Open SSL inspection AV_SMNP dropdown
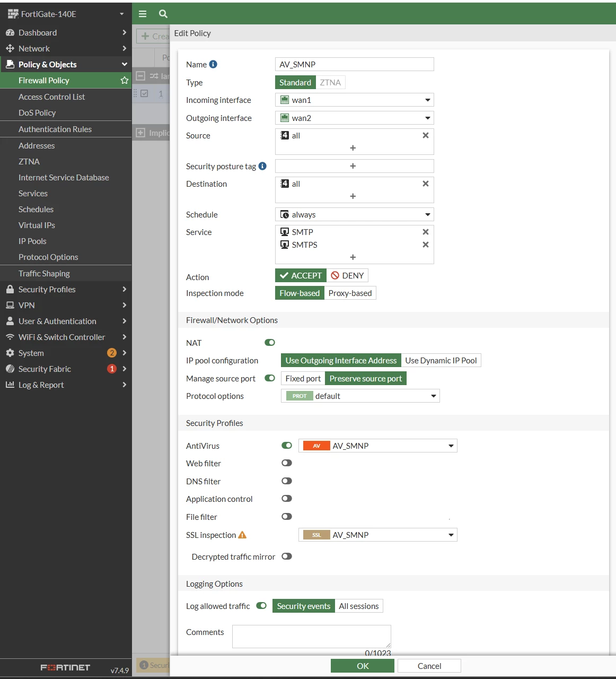 click(x=378, y=535)
